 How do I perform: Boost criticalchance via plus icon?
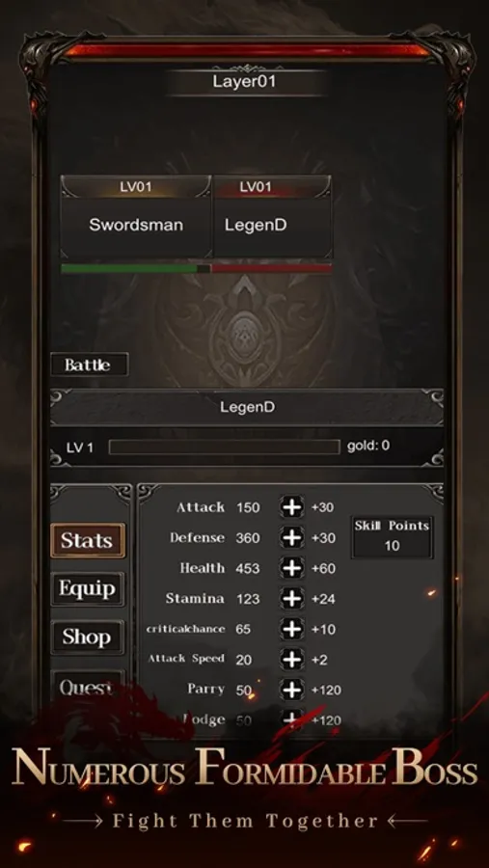pyautogui.click(x=292, y=629)
